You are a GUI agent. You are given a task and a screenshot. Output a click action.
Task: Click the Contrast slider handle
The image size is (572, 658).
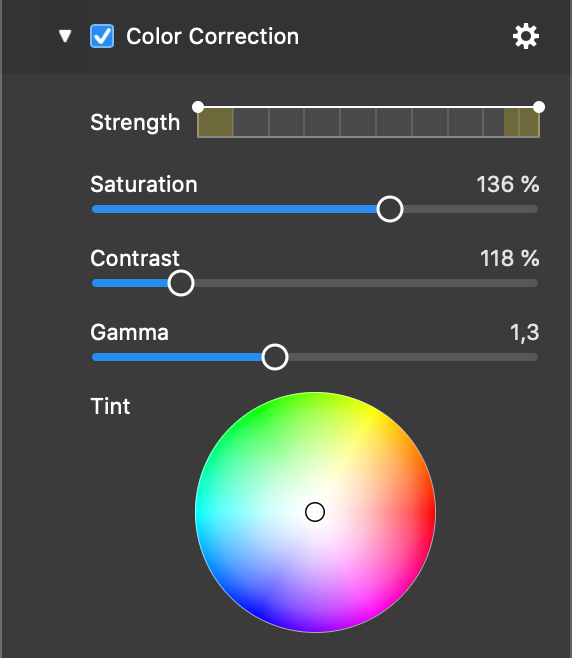click(x=181, y=283)
